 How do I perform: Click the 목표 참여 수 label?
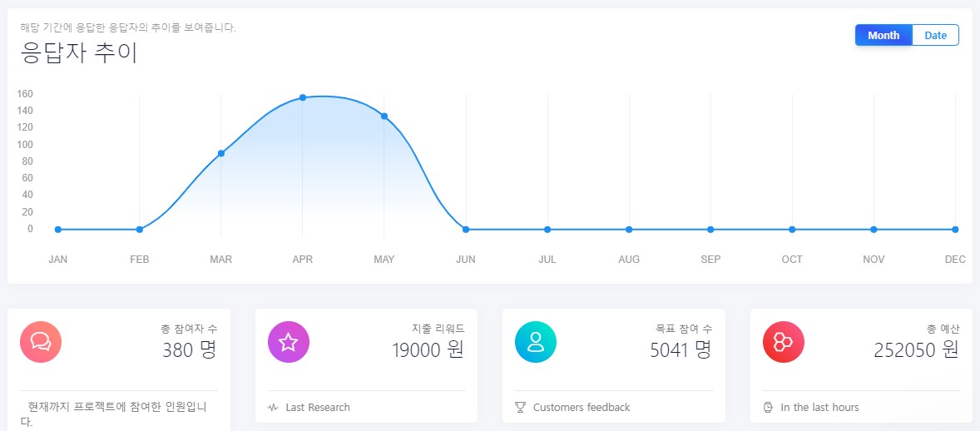[684, 329]
